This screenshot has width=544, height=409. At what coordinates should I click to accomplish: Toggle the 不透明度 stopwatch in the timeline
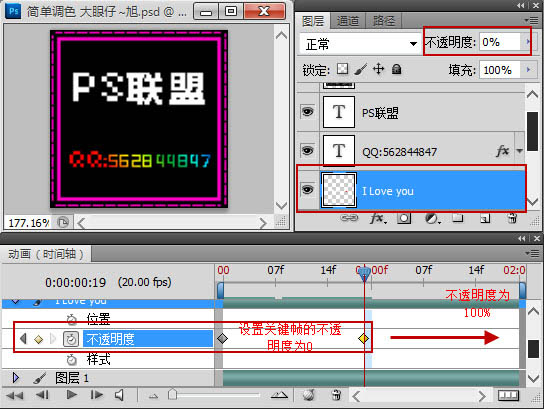tap(71, 339)
